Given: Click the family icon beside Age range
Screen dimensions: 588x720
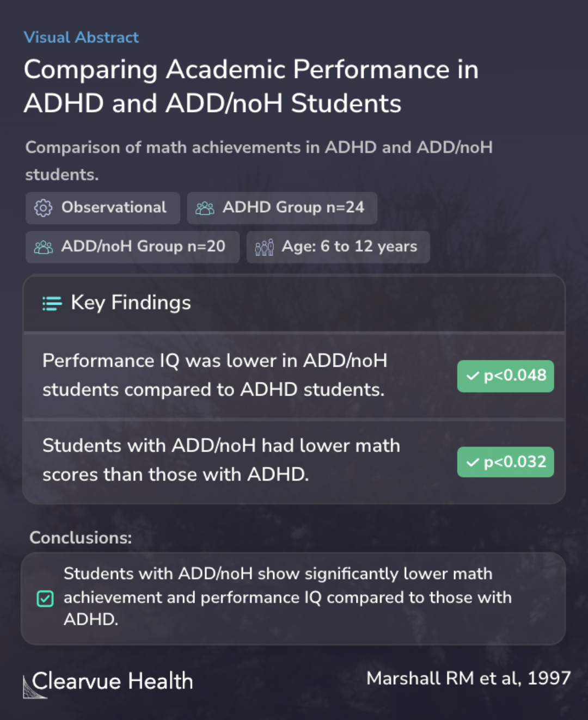Looking at the screenshot, I should (265, 247).
